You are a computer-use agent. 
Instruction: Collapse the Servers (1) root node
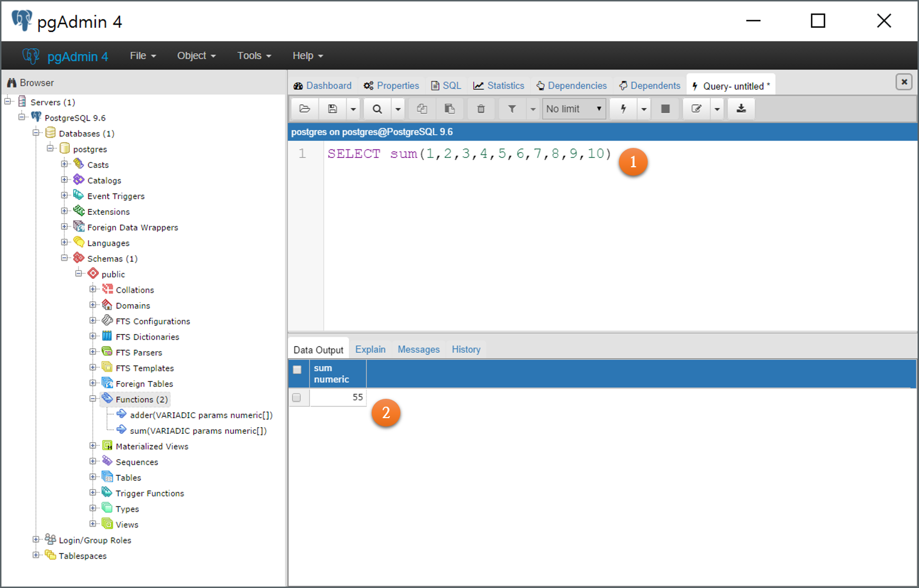8,101
